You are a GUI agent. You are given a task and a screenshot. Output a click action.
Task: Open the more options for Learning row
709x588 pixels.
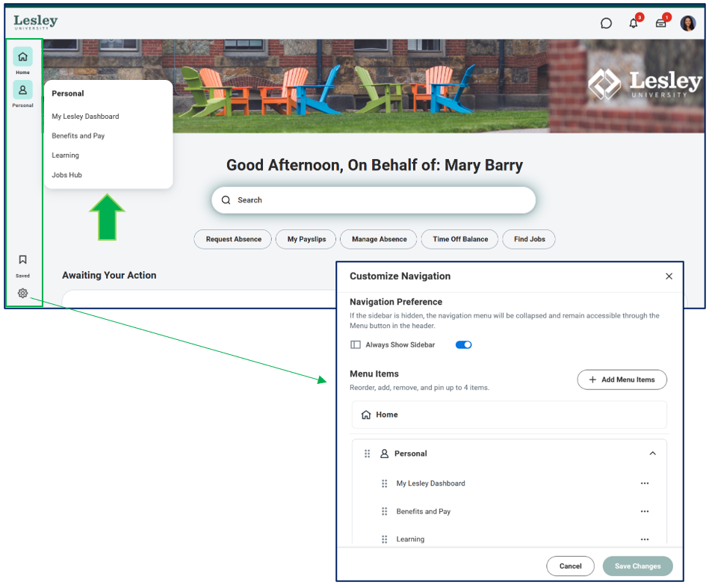644,539
